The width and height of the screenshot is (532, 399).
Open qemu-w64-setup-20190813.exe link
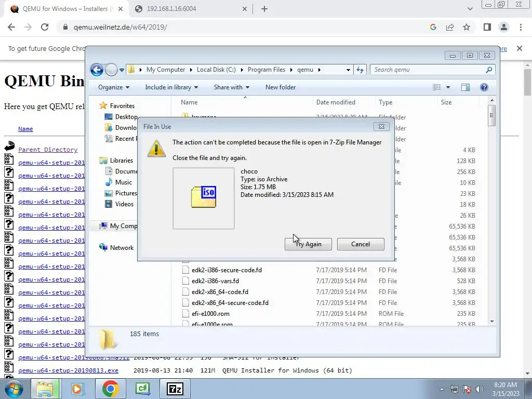pyautogui.click(x=68, y=370)
